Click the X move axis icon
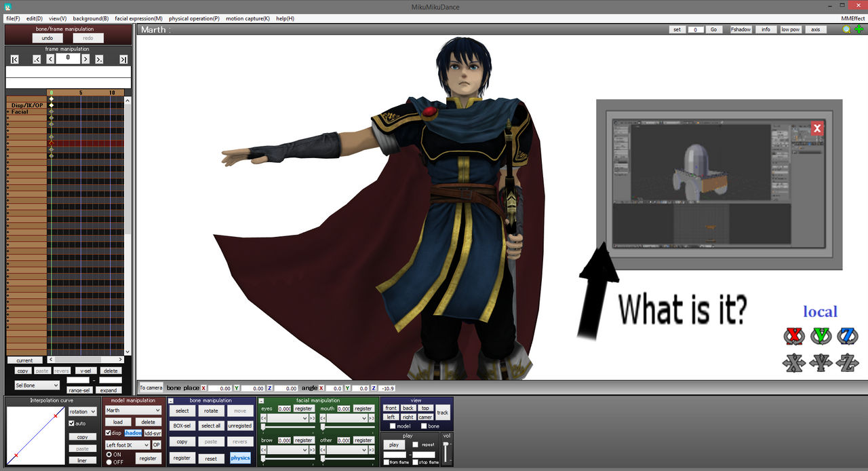Viewport: 868px width, 471px height. coord(794,363)
